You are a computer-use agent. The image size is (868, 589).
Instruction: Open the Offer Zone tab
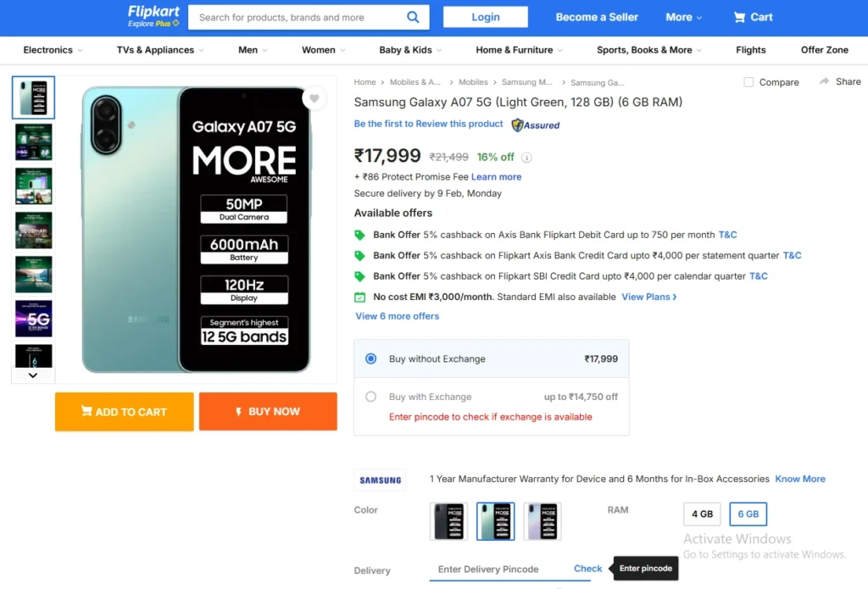pos(823,50)
